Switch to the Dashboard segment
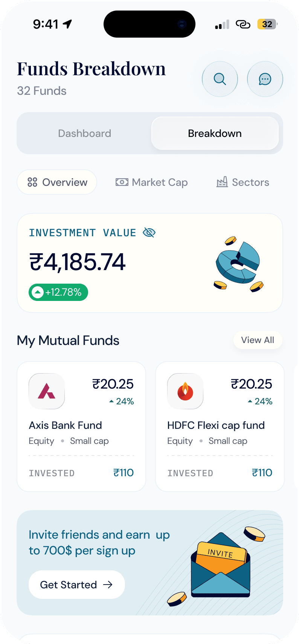The height and width of the screenshot is (644, 299). (85, 134)
